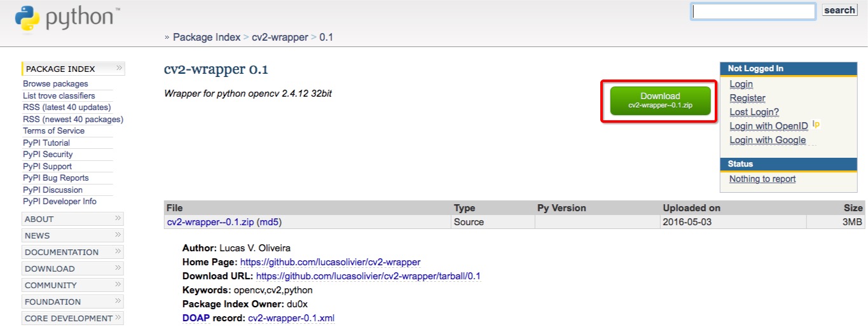Open PyPI Discussion link
The width and height of the screenshot is (868, 327).
pyautogui.click(x=53, y=190)
